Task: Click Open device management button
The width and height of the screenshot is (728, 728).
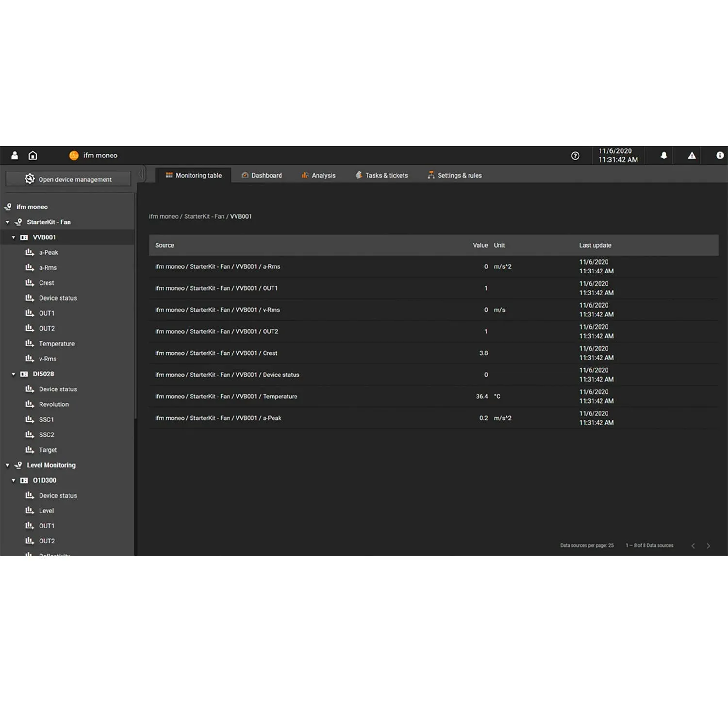Action: [68, 179]
